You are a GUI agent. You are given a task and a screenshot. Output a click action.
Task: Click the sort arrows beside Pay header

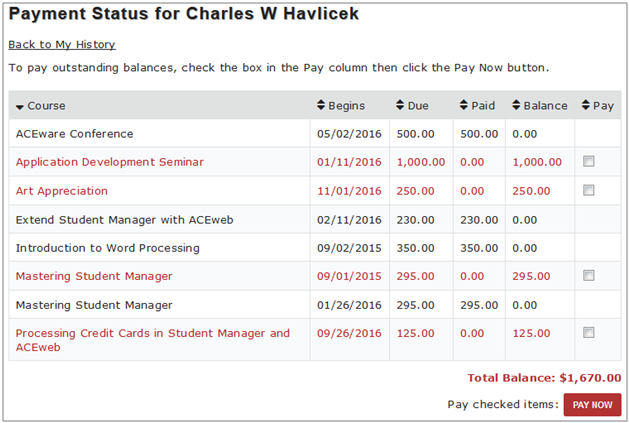[584, 105]
